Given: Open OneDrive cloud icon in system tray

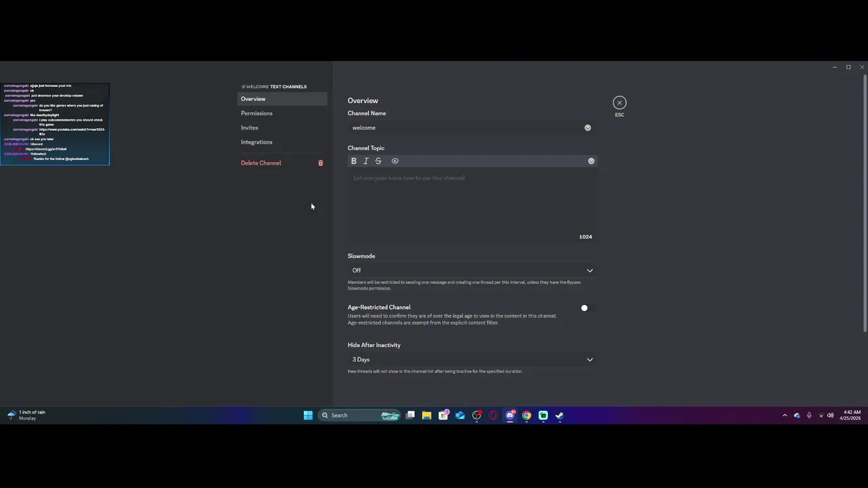Looking at the screenshot, I should point(797,415).
